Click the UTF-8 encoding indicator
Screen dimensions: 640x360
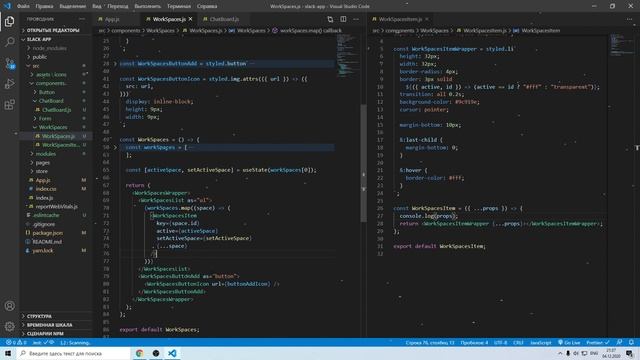pos(500,342)
